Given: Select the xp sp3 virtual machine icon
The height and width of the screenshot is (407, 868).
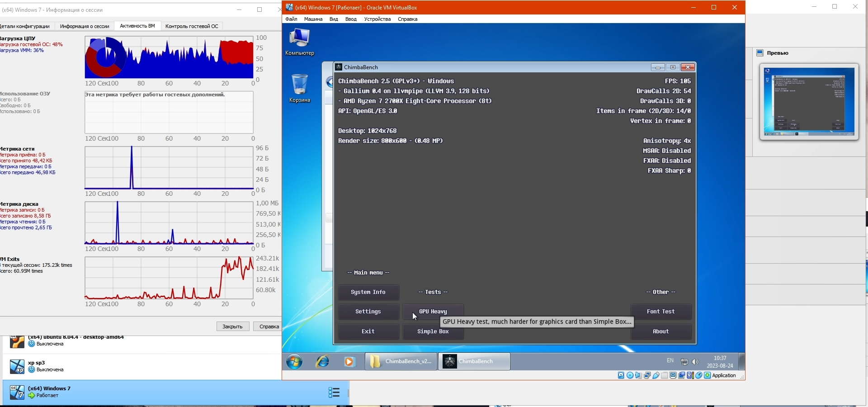Looking at the screenshot, I should click(17, 366).
